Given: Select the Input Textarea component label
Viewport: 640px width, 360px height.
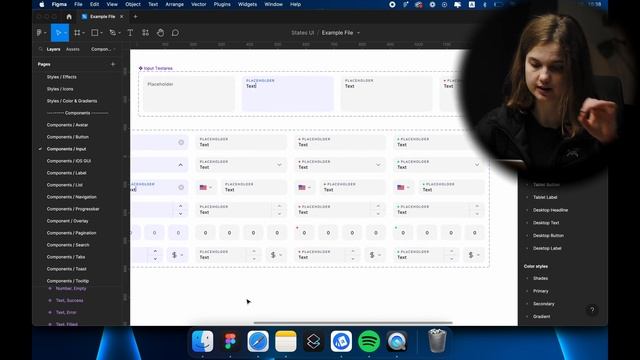Looking at the screenshot, I should tap(158, 68).
